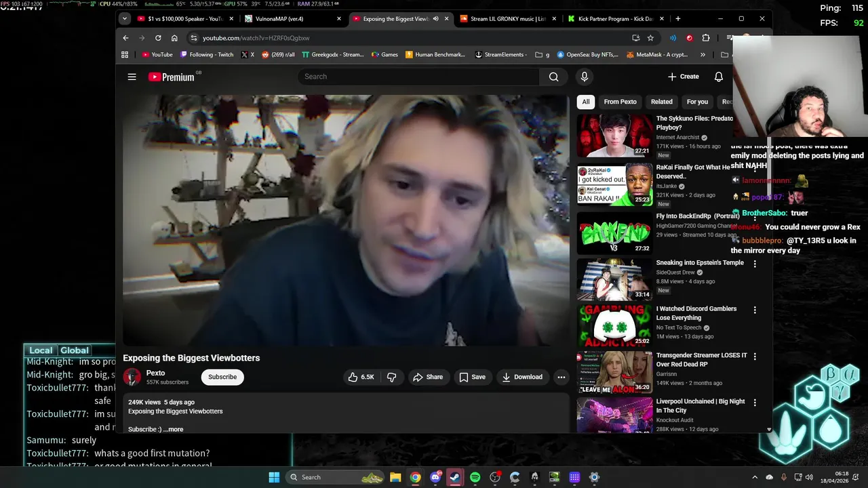Viewport: 868px width, 488px height.
Task: Open RaKai Finally Got What He Deserved thumbnail
Action: tap(614, 186)
